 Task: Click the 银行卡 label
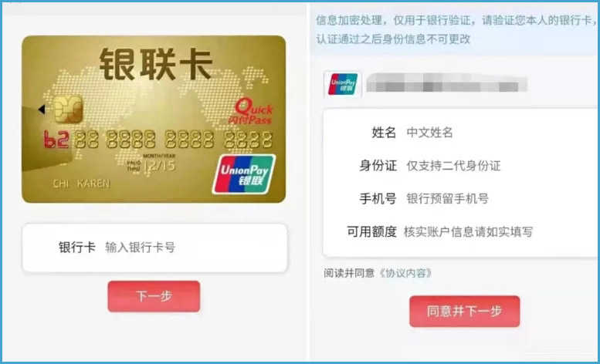point(77,247)
